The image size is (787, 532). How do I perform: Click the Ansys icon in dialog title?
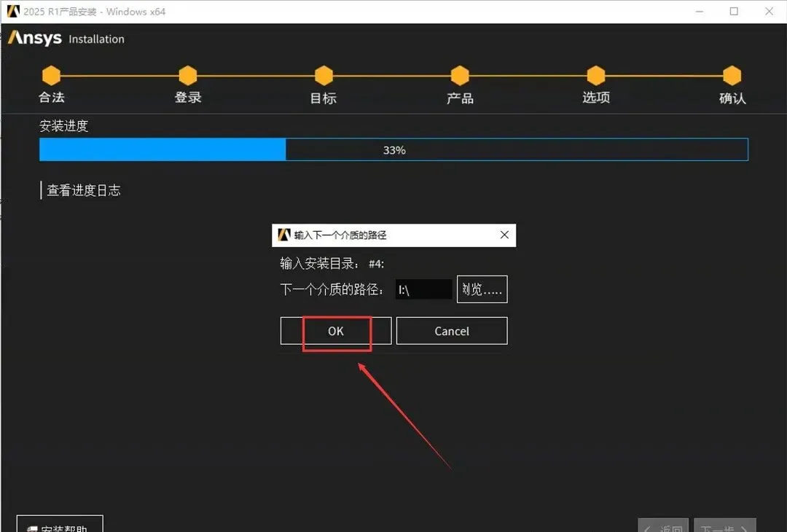point(284,235)
